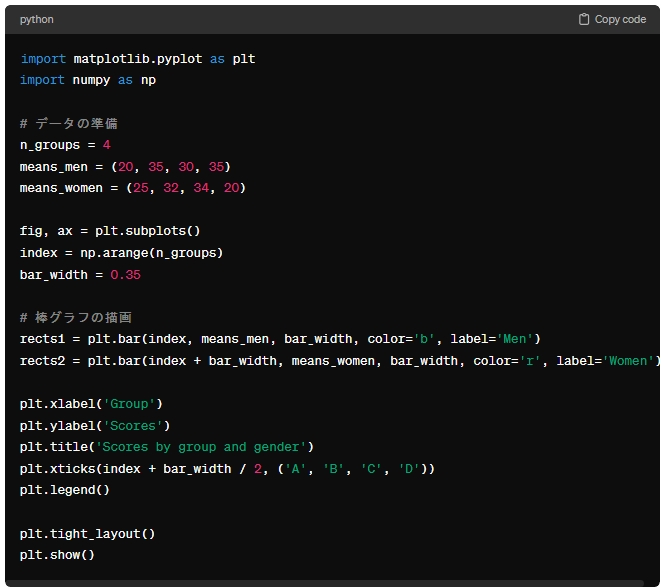Click the horizontal scrollbar under the code
Image resolution: width=663 pixels, height=588 pixels.
click(x=325, y=583)
